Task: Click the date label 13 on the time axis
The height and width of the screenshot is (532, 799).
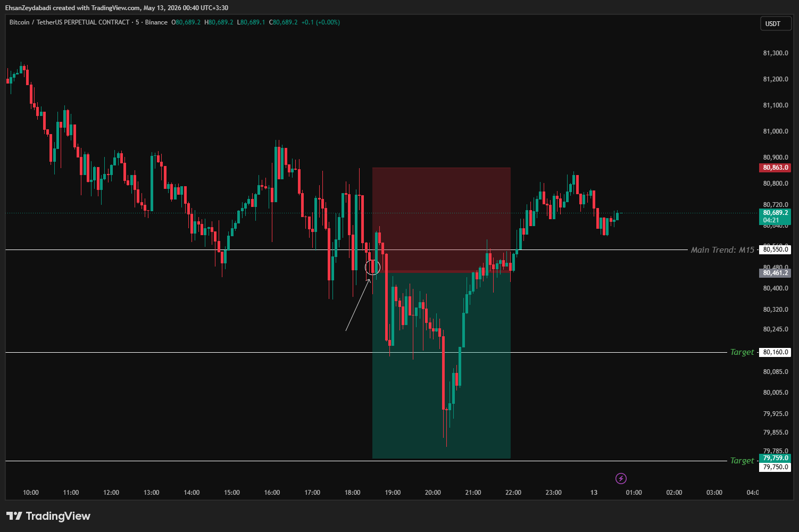Action: (594, 493)
